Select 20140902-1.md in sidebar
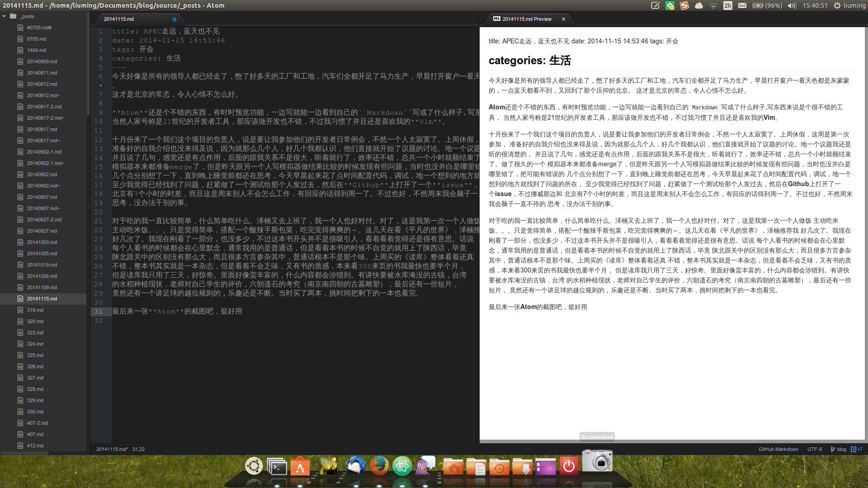Viewport: 868px width, 488px height. pos(44,152)
